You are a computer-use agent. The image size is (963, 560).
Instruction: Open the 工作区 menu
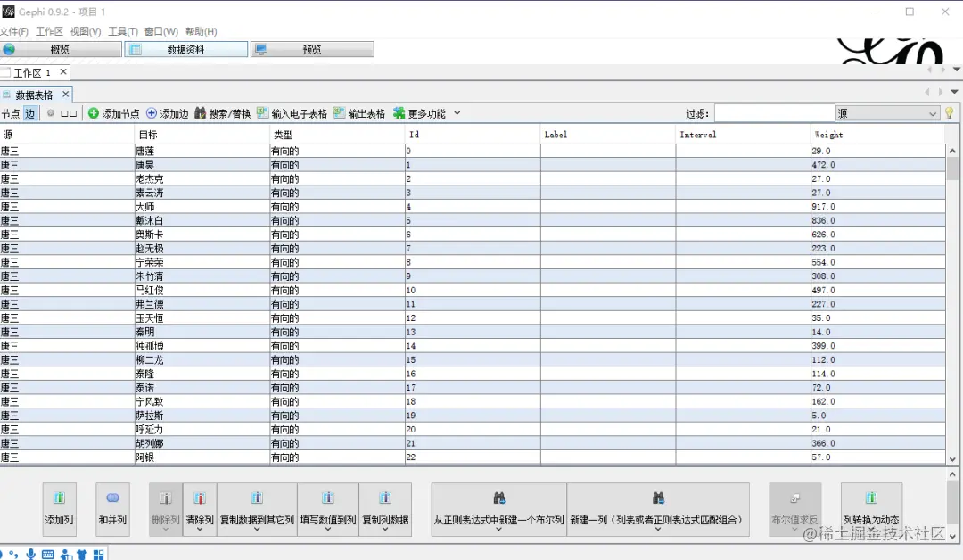tap(49, 31)
